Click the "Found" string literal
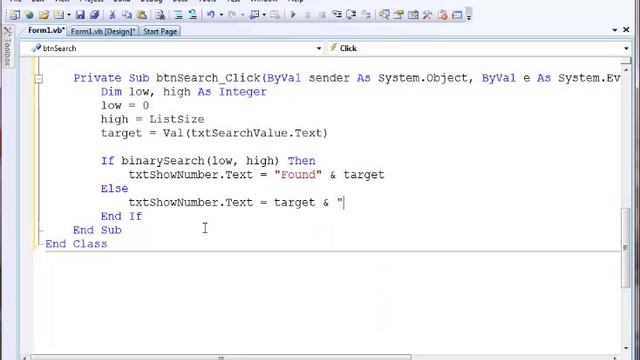 point(298,175)
